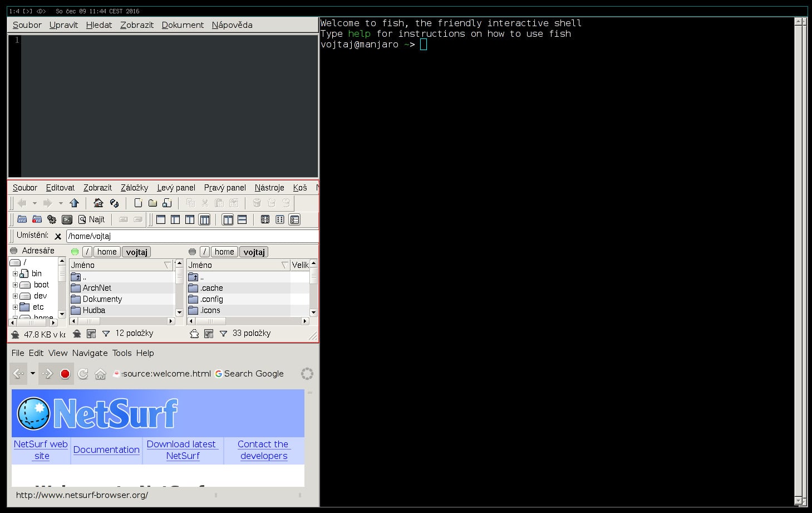
Task: Go up to the parent directory in Xfe
Action: coord(75,203)
